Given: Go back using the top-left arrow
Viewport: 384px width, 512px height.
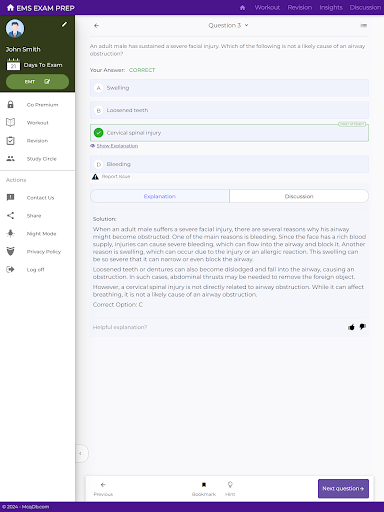Looking at the screenshot, I should [96, 26].
